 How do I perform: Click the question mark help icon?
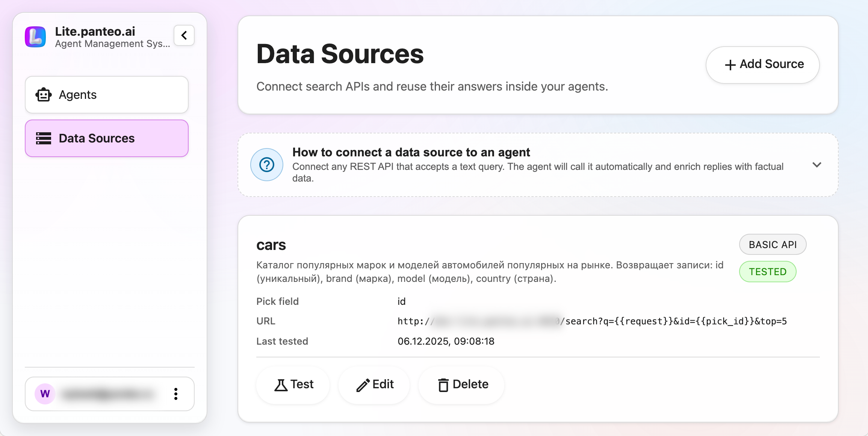coord(266,165)
